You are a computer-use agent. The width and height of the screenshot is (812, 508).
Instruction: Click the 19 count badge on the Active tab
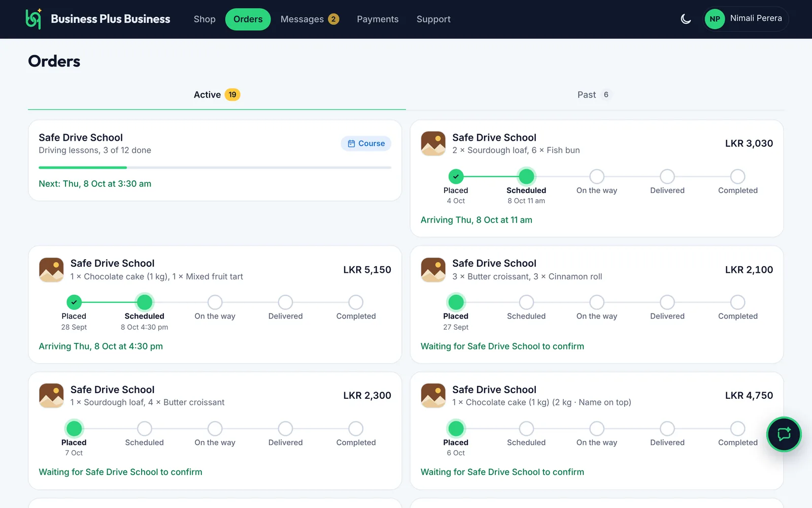click(232, 95)
